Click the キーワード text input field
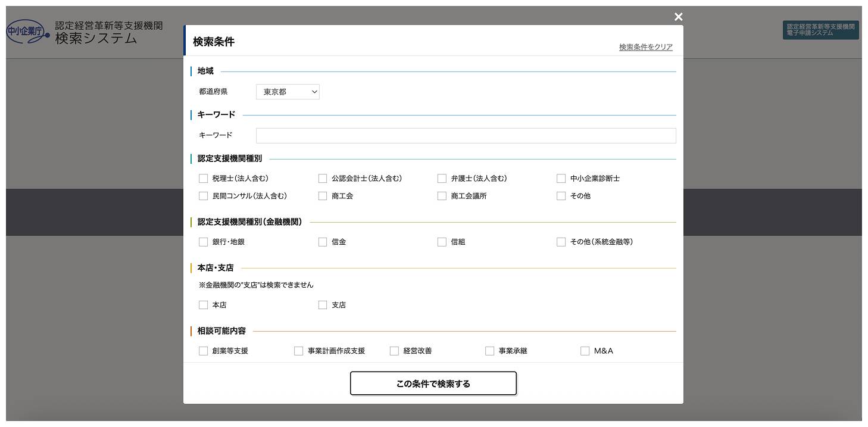Screen dimensions: 868x427 466,136
